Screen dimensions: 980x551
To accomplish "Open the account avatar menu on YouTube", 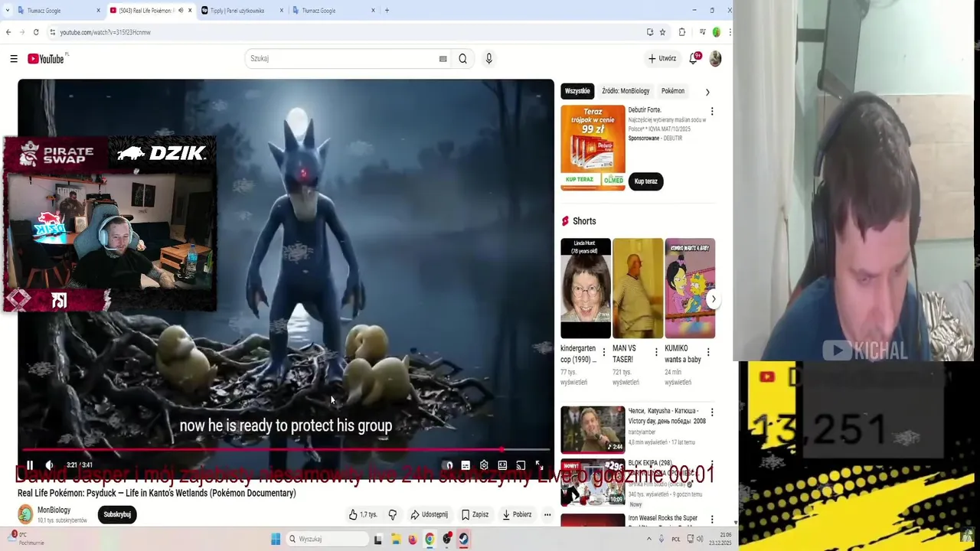I will [715, 59].
